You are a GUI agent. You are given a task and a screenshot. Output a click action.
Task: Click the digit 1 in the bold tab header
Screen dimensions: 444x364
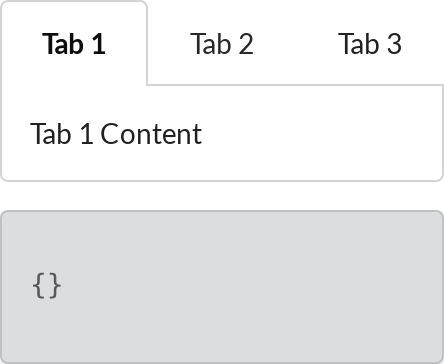coord(99,44)
